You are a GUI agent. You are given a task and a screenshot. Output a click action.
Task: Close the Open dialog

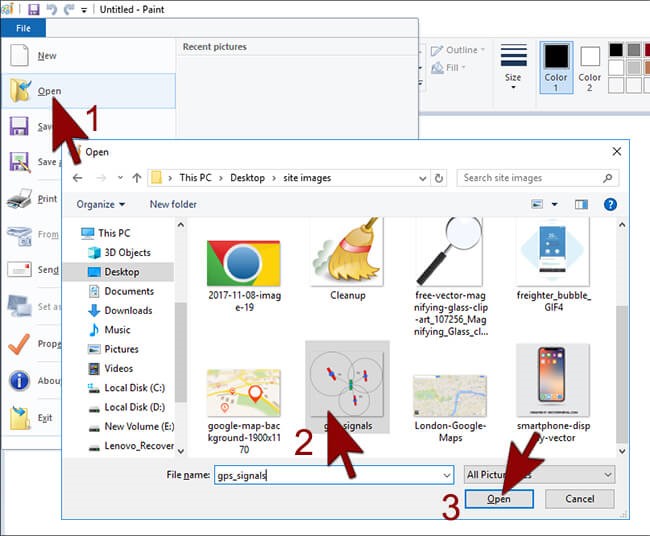tap(617, 152)
